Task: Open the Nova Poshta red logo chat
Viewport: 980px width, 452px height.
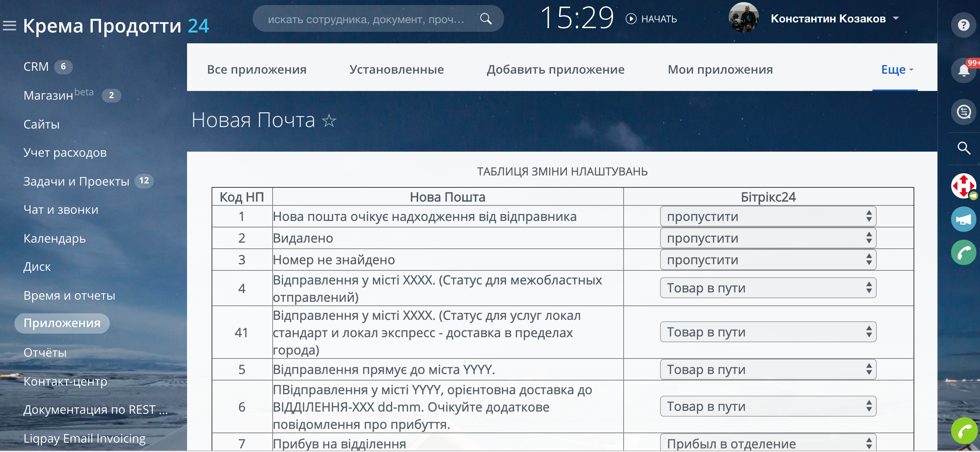Action: point(963,186)
